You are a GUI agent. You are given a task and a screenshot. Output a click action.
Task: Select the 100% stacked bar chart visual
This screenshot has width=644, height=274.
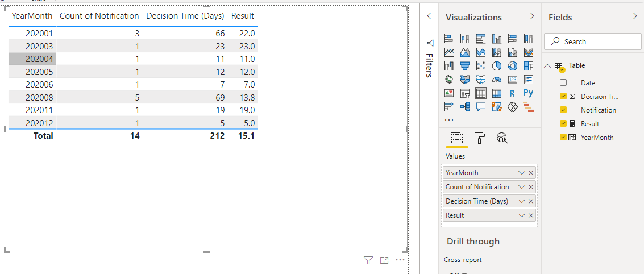tap(512, 39)
